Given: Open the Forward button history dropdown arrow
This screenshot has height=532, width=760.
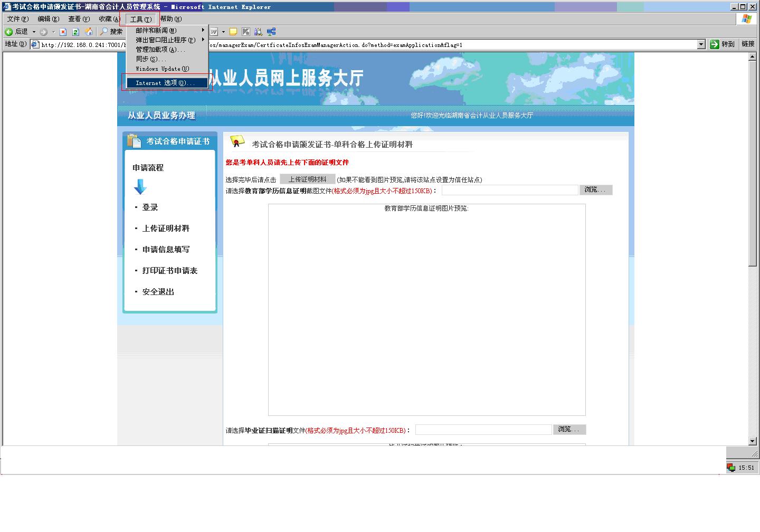Looking at the screenshot, I should tap(53, 32).
